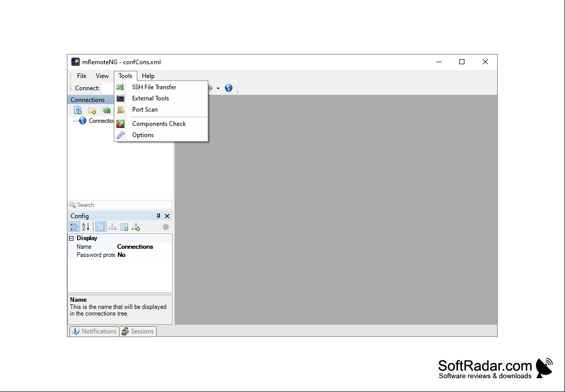Open Default Properties in Config toolbar
The image size is (565, 392).
click(125, 227)
